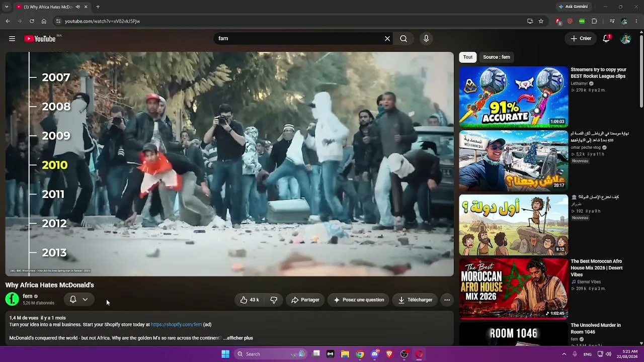Open 'Streamers try to copy your BEST Rocket League clips' title
This screenshot has height=362, width=644.
(x=599, y=73)
